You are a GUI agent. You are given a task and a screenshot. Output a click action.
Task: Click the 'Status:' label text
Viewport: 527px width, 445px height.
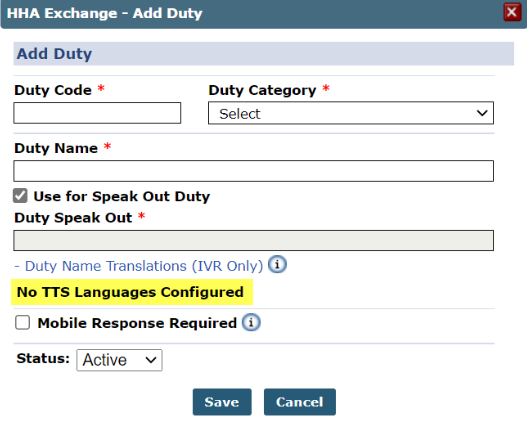tap(43, 359)
